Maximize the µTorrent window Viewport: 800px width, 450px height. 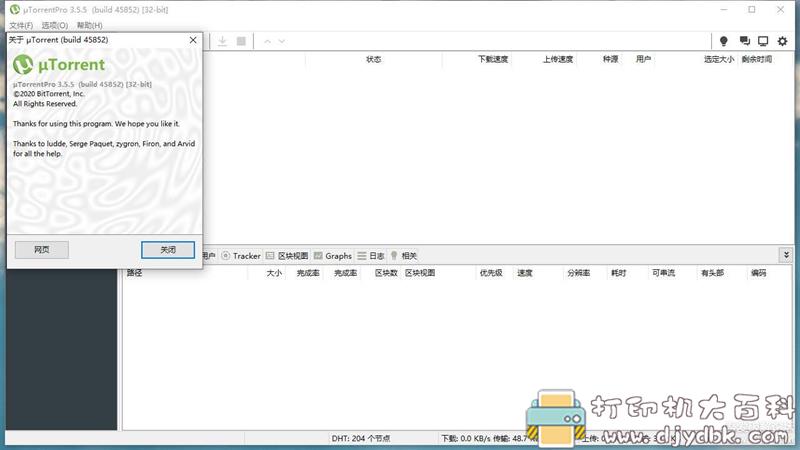point(752,9)
